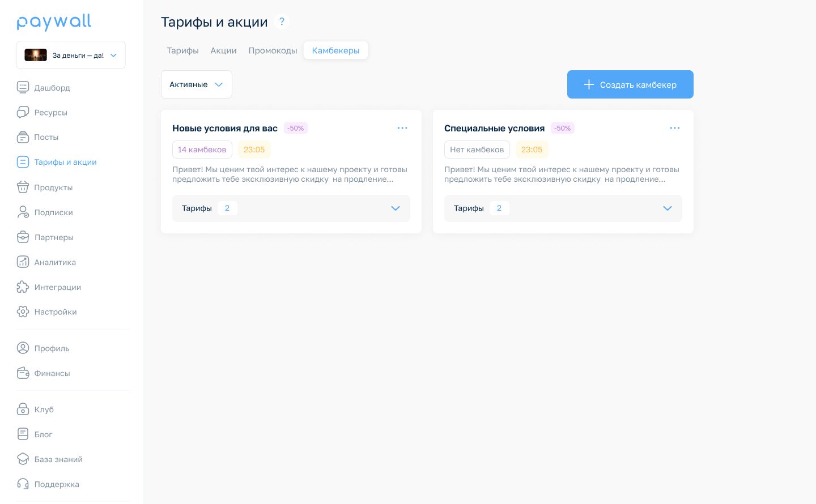Open the Аналитика chart icon
The image size is (816, 504).
tap(23, 262)
